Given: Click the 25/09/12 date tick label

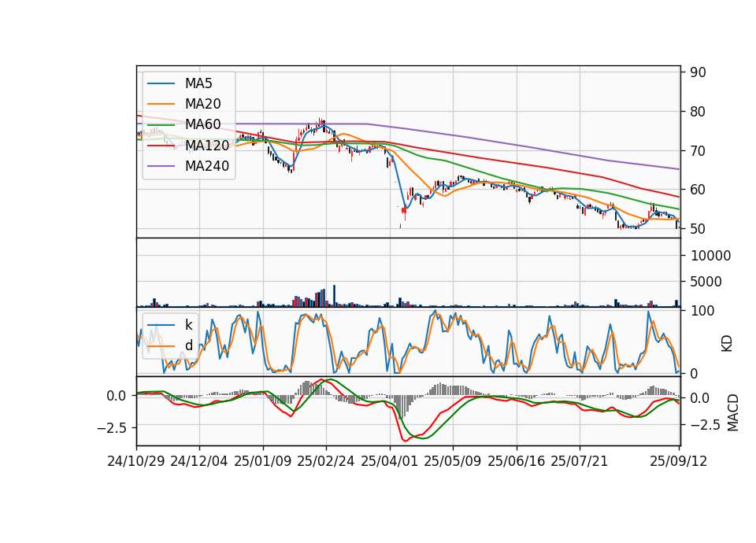Looking at the screenshot, I should 678,461.
